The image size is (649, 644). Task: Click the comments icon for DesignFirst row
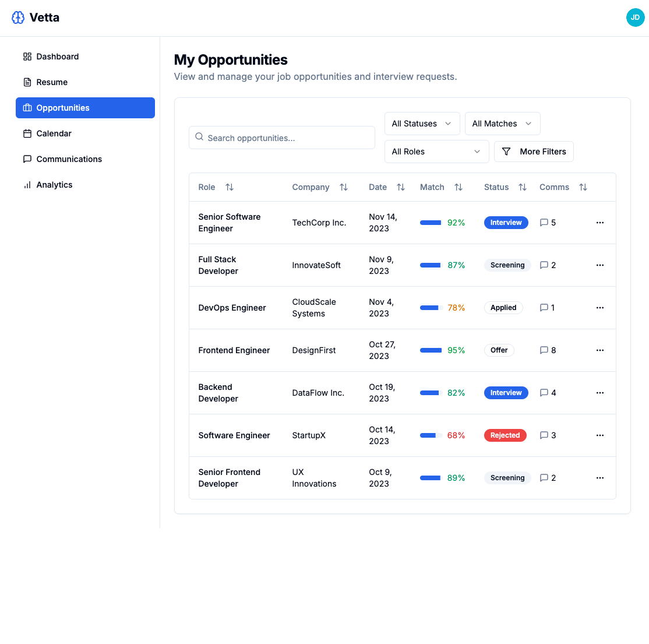tap(544, 350)
